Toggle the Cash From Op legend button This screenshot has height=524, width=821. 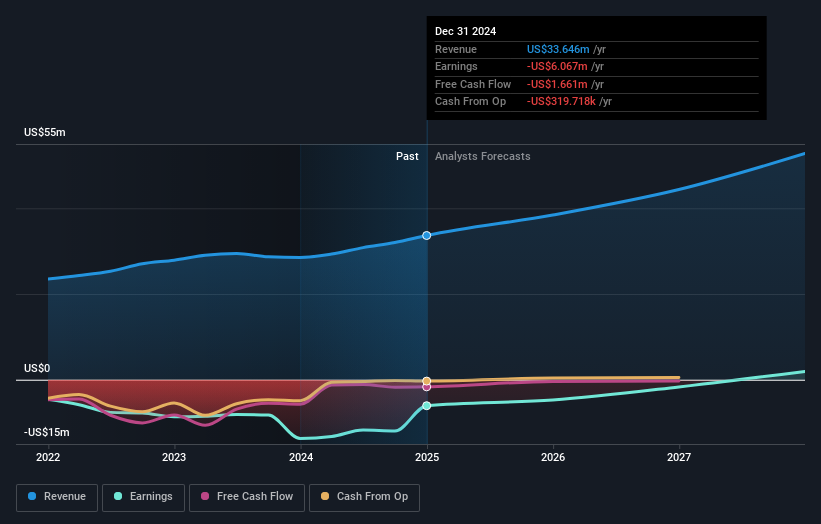364,497
